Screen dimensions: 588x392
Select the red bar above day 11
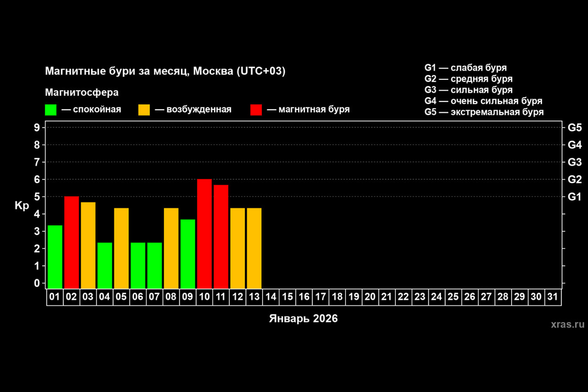click(x=221, y=236)
